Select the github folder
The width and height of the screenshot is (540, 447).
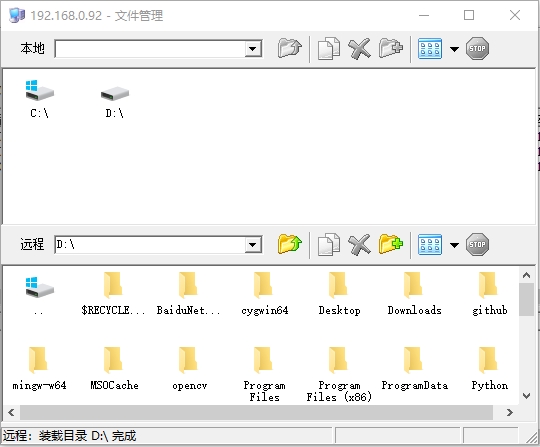[489, 294]
